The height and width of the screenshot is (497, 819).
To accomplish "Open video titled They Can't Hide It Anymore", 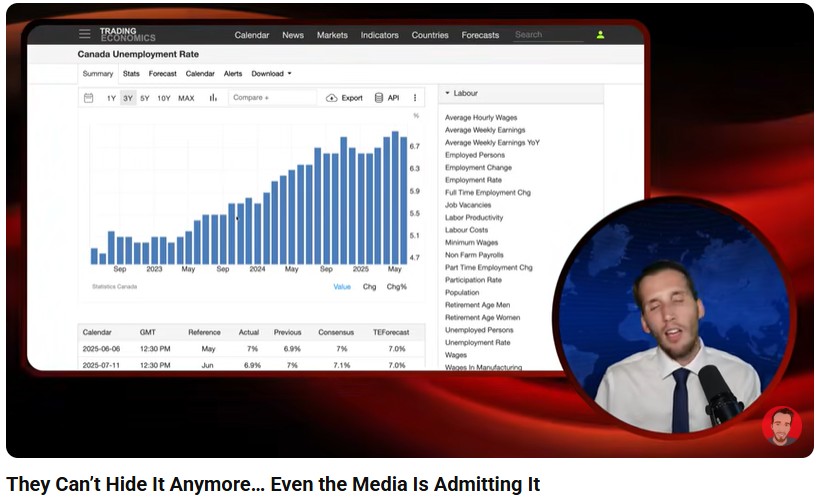I will 273,485.
